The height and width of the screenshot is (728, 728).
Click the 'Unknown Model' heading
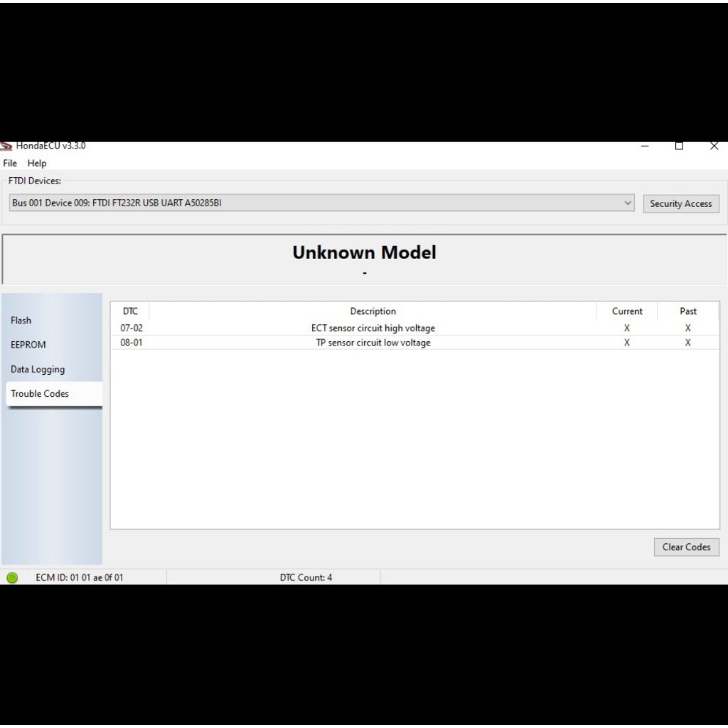[x=365, y=252]
